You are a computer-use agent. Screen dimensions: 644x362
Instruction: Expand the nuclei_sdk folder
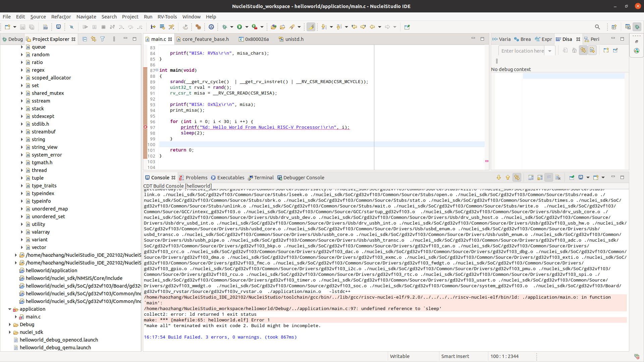pyautogui.click(x=10, y=332)
